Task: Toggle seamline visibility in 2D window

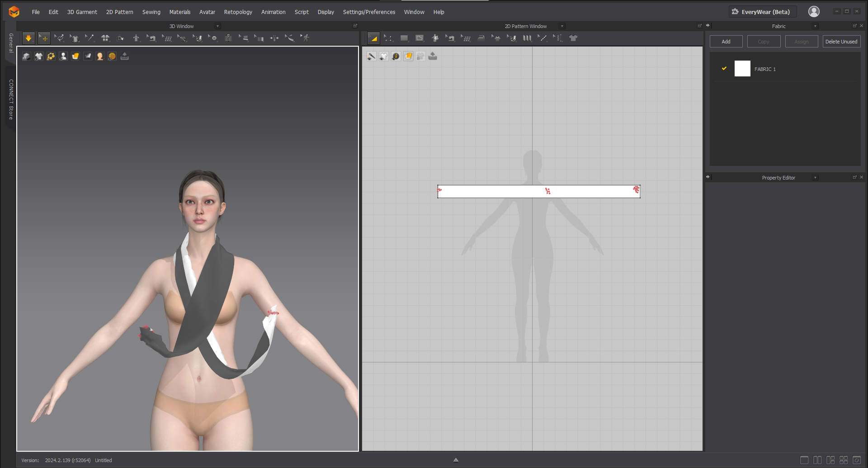Action: (372, 57)
